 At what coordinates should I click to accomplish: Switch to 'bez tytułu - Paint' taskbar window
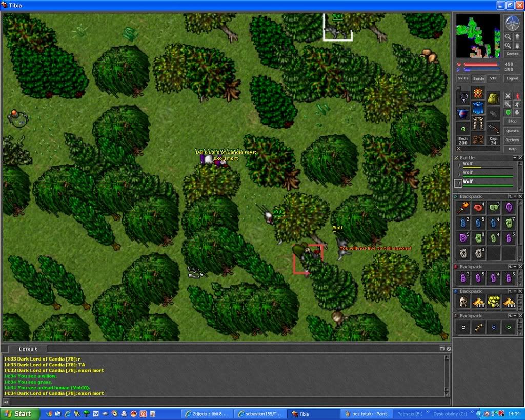[366, 414]
